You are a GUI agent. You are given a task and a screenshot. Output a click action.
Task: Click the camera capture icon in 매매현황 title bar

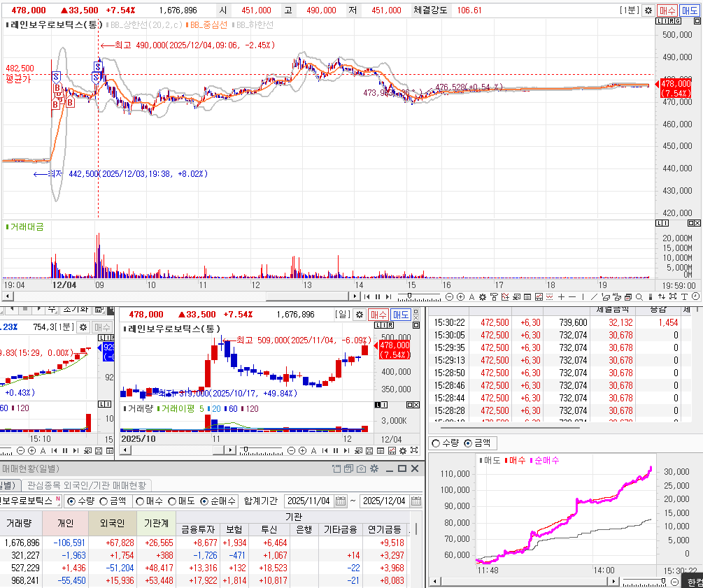(361, 468)
